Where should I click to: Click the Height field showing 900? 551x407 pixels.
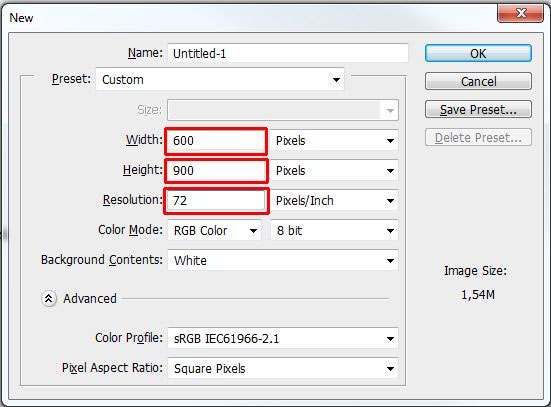[x=216, y=171]
